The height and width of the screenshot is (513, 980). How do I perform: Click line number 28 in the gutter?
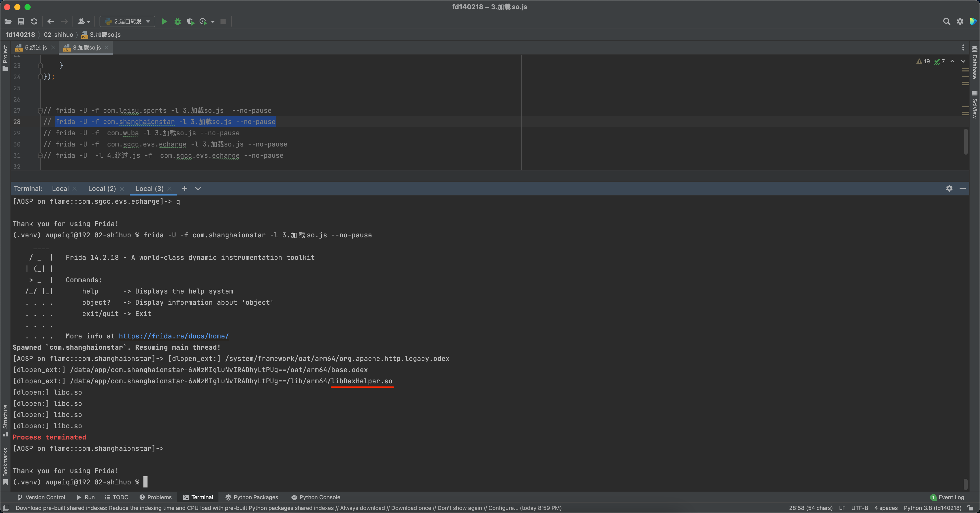17,122
